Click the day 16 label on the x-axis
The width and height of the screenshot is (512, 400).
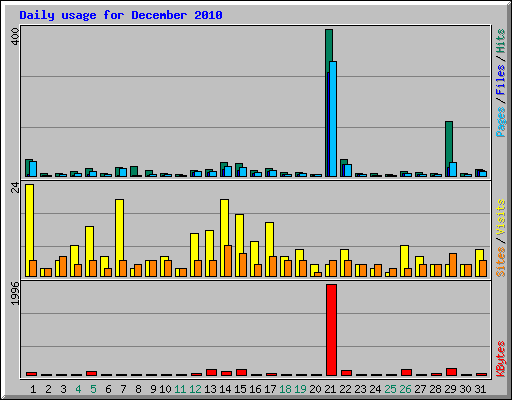[x=255, y=389]
